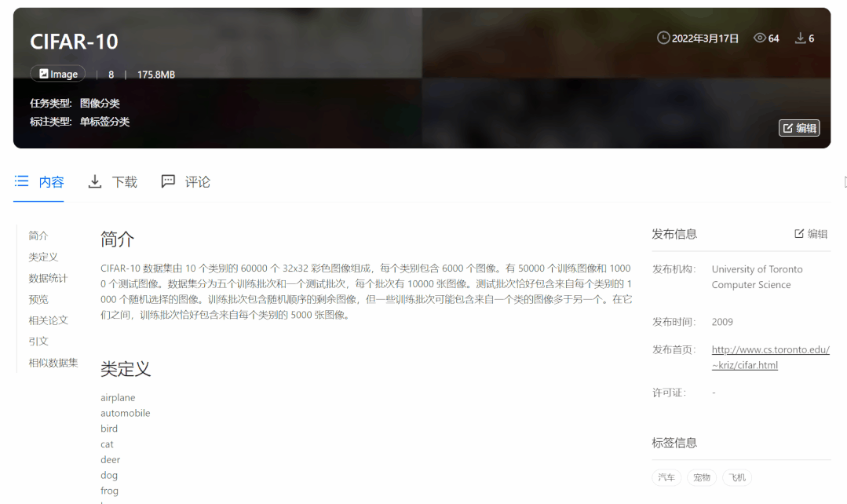Click the 汽车 tag
Viewport: 847px width, 504px height.
pyautogui.click(x=666, y=477)
